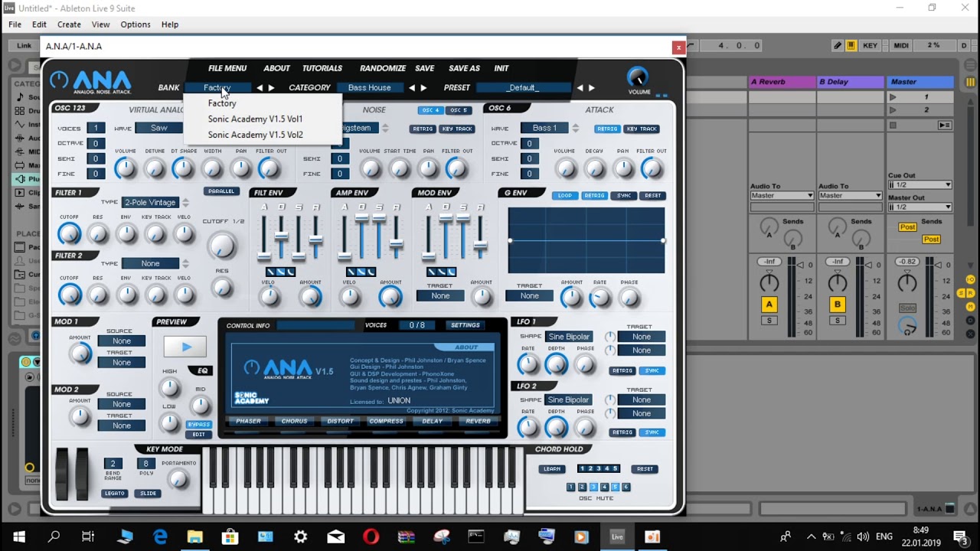Screen dimensions: 980x551
Task: Open ANA TUTORIALS menu item
Action: [322, 69]
